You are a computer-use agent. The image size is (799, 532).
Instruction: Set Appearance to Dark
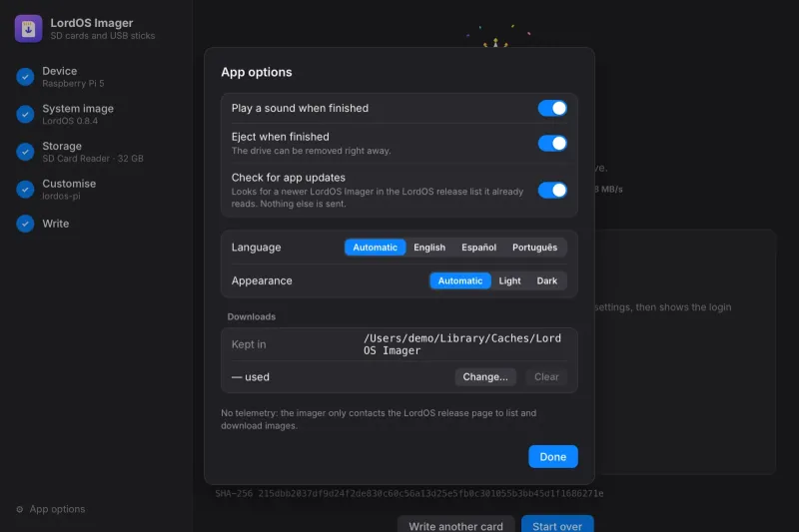546,281
